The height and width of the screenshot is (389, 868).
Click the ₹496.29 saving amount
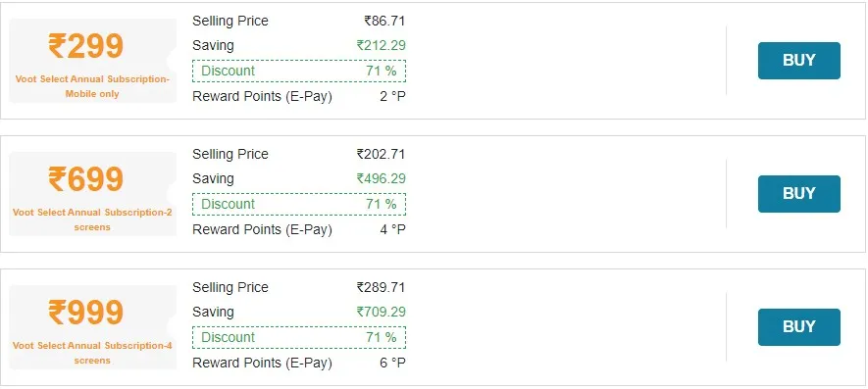381,178
